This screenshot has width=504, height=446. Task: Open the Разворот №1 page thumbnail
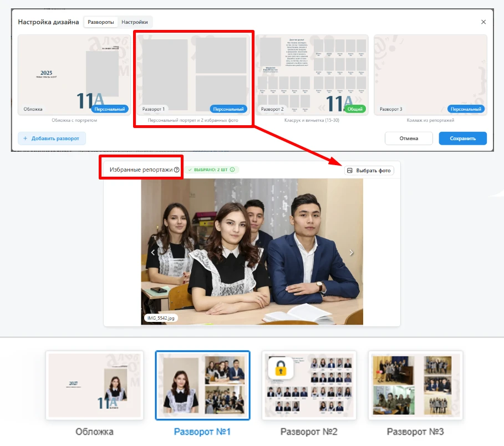pyautogui.click(x=202, y=385)
